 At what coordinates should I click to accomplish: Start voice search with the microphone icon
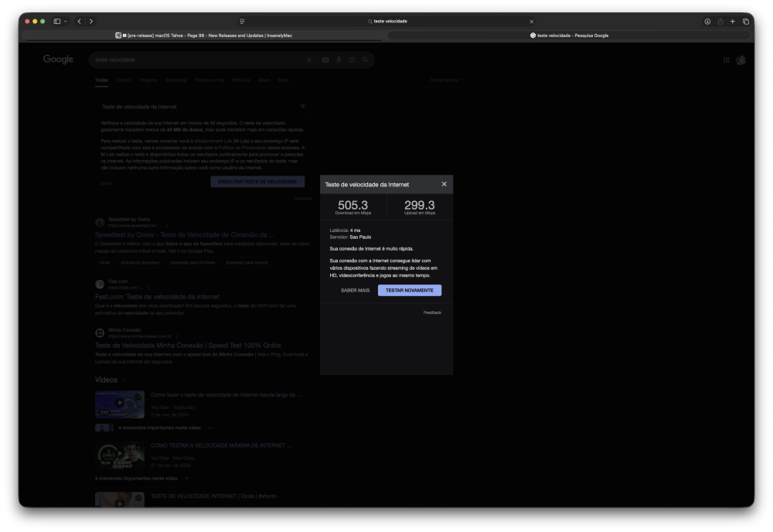tap(339, 60)
